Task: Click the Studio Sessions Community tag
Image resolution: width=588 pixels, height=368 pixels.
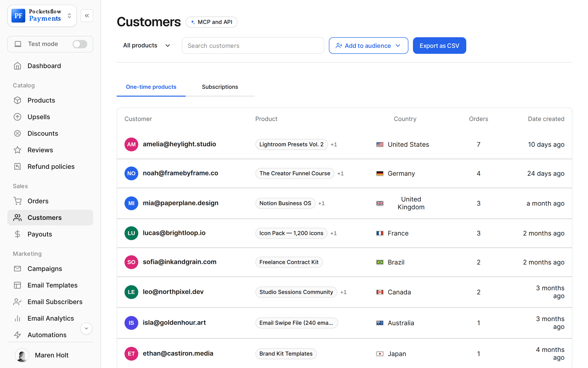Action: click(296, 292)
